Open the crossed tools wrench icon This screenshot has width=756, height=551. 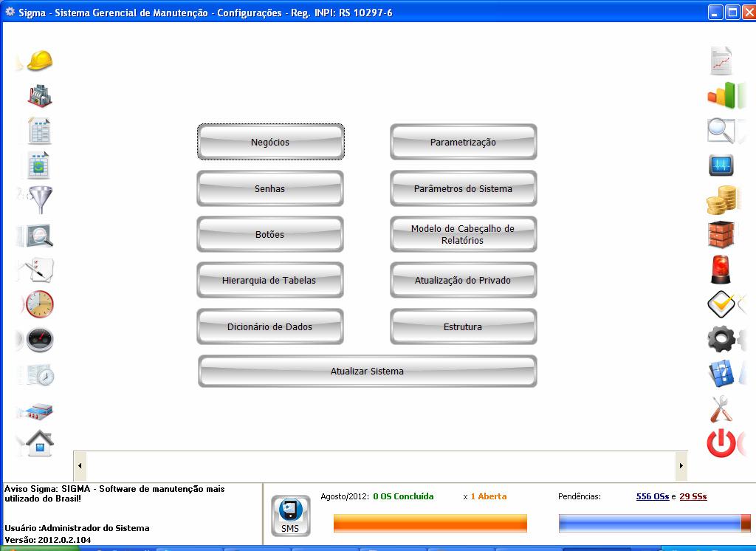click(721, 408)
